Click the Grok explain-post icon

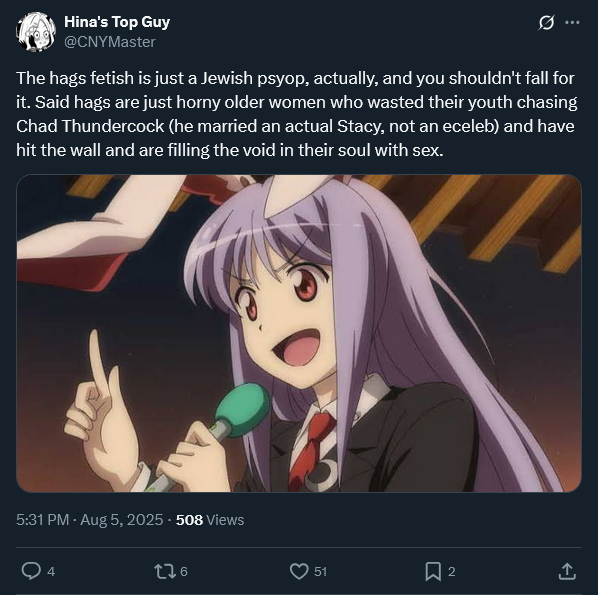[x=546, y=23]
